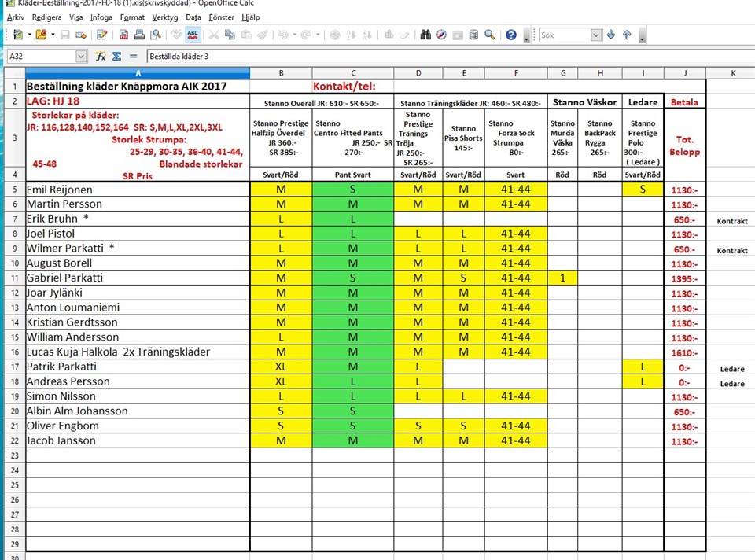
Task: Open Find & Replace binoculars icon
Action: click(x=425, y=35)
